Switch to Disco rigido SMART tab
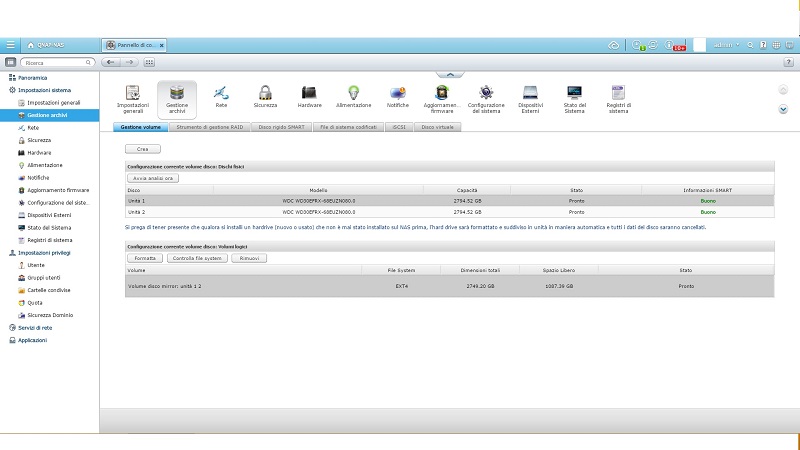 [283, 128]
